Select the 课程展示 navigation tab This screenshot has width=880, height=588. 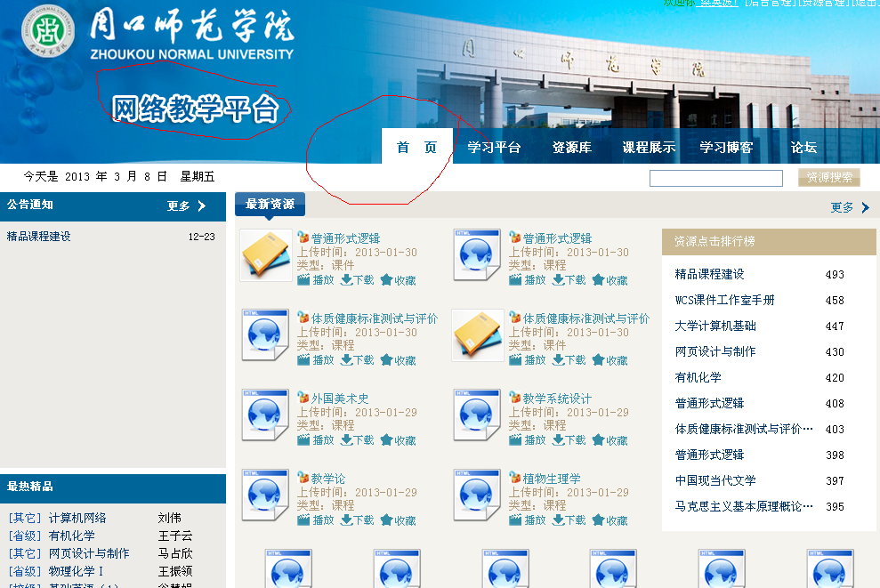tap(649, 148)
